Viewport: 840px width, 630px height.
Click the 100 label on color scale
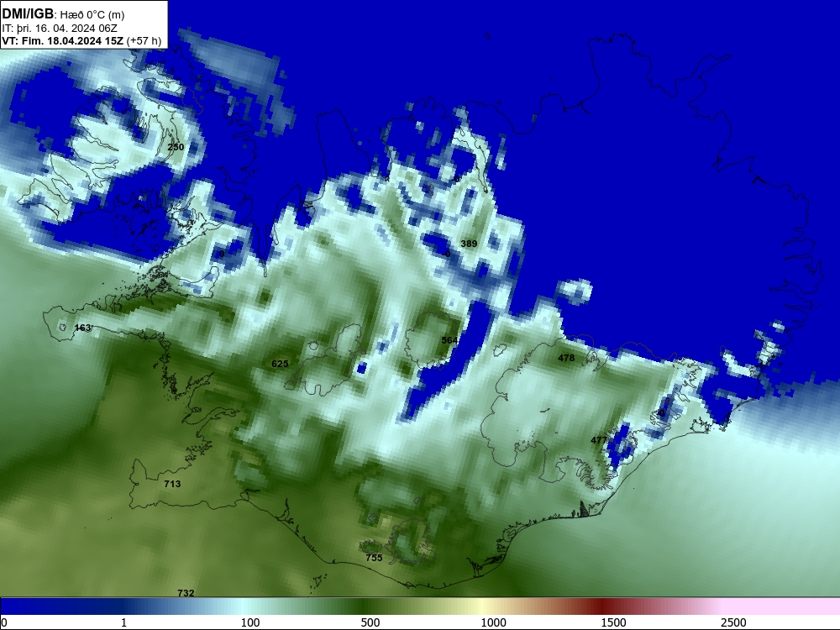pyautogui.click(x=250, y=622)
